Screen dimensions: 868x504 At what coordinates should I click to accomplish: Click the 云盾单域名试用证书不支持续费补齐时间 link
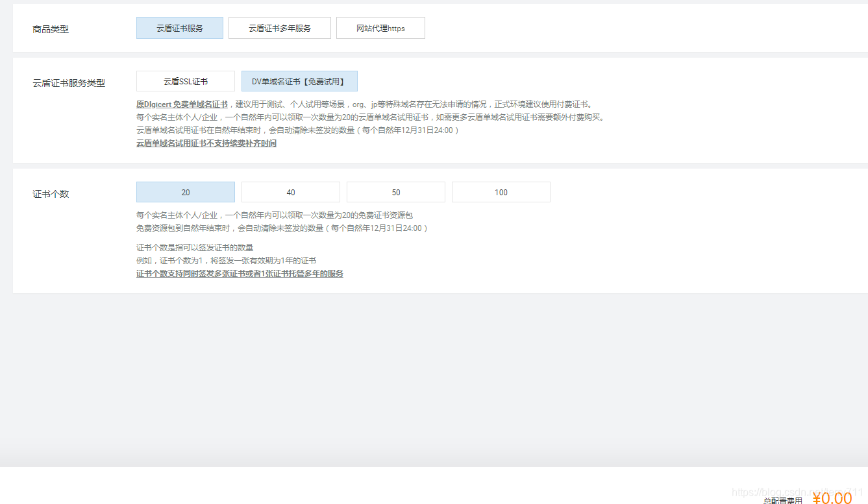point(206,143)
